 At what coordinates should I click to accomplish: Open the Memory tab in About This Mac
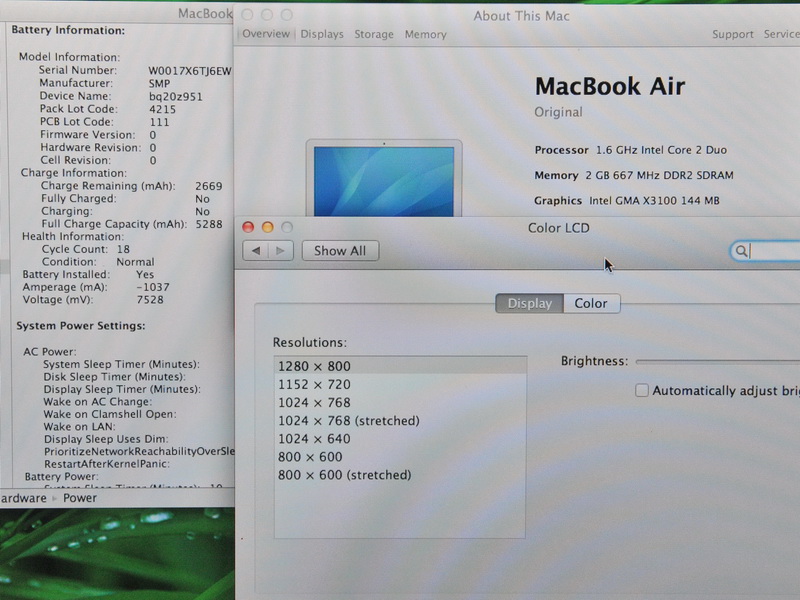[426, 34]
